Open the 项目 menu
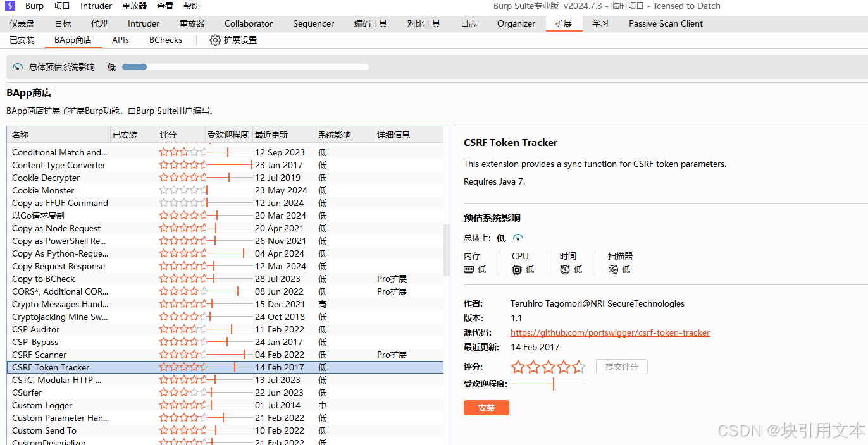The width and height of the screenshot is (868, 445). tap(62, 6)
